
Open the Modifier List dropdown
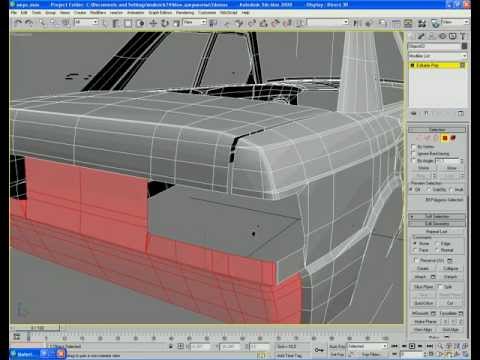point(438,56)
